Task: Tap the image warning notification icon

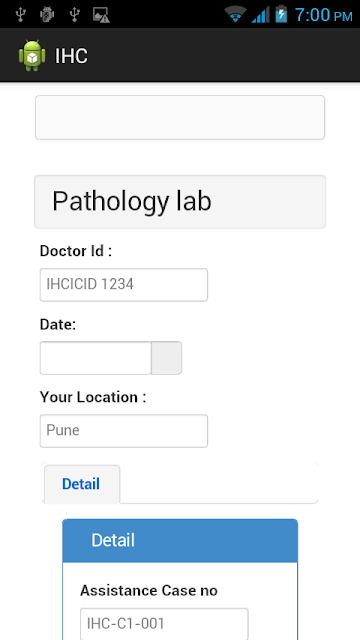Action: pyautogui.click(x=101, y=15)
